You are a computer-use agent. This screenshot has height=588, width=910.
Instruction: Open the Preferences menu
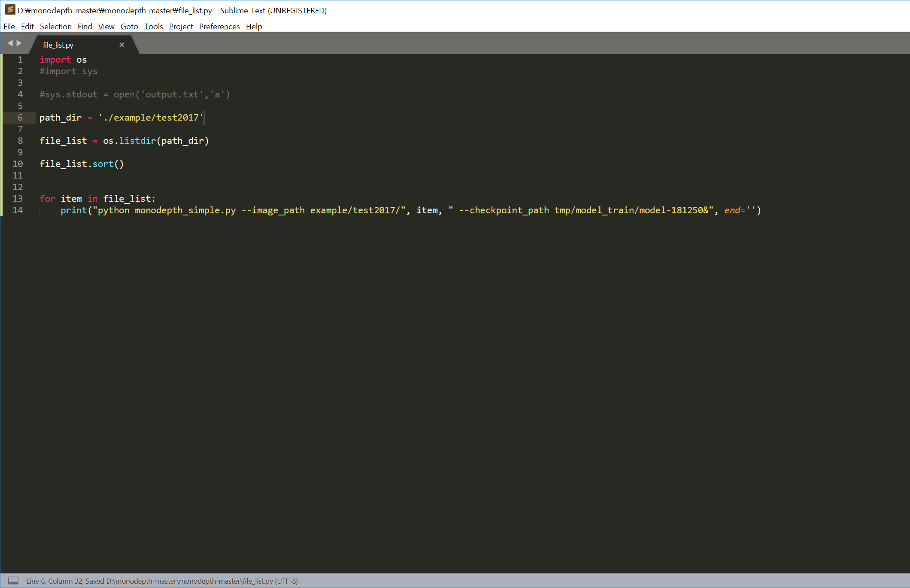click(x=219, y=27)
